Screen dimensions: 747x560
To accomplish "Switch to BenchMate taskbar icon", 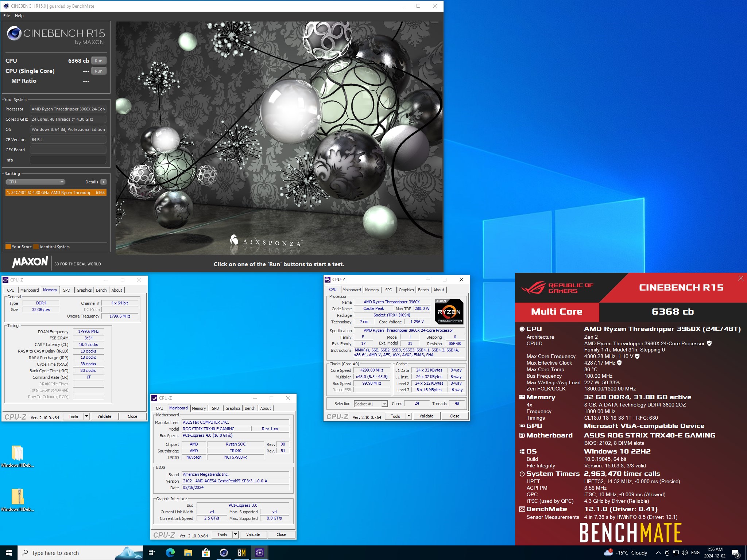I will coord(241,553).
